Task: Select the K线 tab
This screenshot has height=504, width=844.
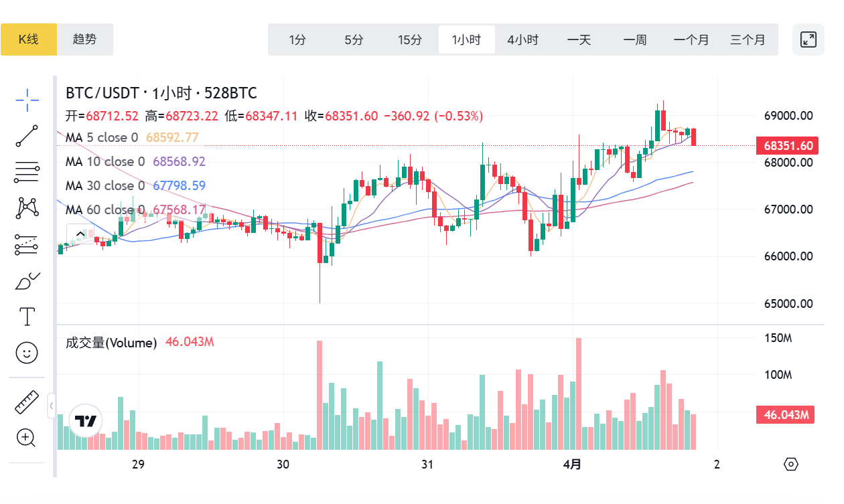Action: click(29, 39)
